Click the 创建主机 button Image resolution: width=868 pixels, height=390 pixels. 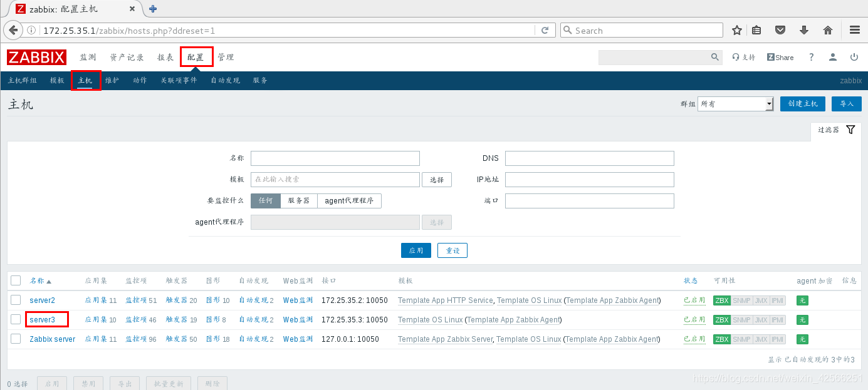coord(803,104)
